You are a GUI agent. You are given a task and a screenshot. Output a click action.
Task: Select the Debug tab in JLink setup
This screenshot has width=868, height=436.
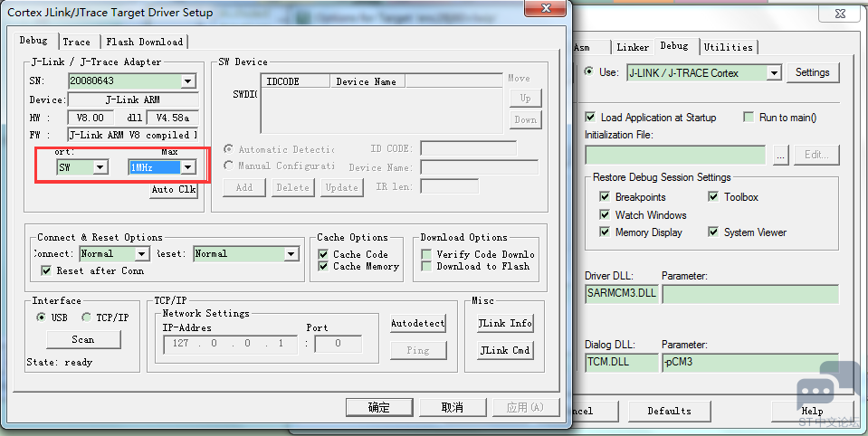tap(33, 41)
